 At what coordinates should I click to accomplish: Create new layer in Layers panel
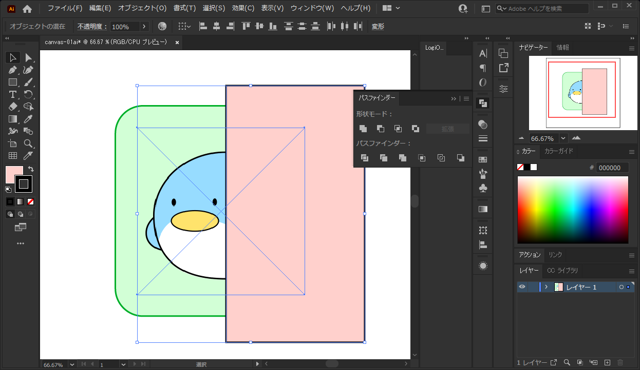pos(607,362)
